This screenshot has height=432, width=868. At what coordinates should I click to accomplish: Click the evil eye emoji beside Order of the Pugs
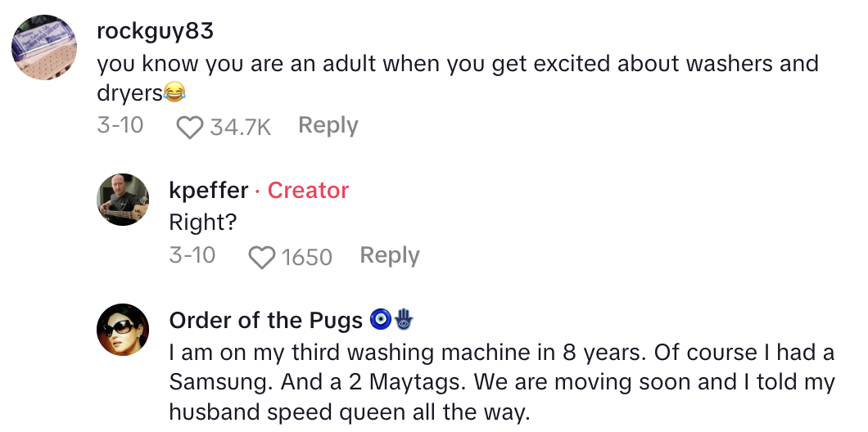coord(380,319)
